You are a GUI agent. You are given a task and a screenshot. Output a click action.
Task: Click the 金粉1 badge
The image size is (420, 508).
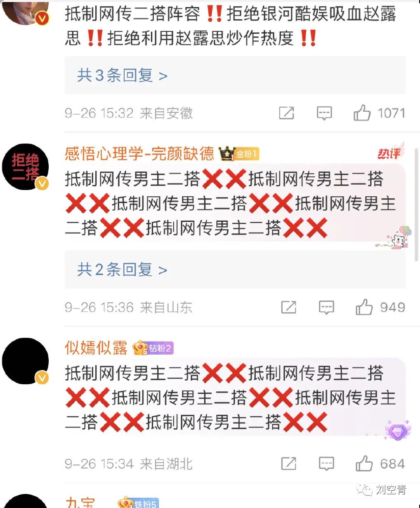tap(239, 154)
